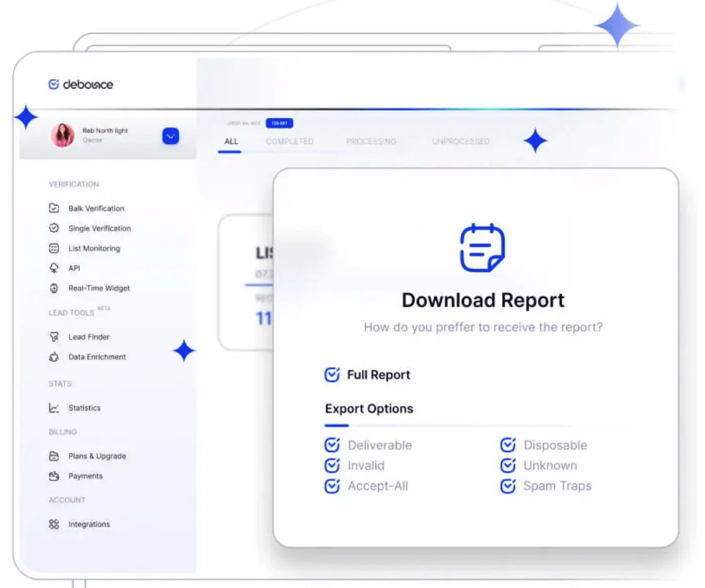Viewport: 705px width, 588px height.
Task: Enable the Deliverable export option
Action: (333, 445)
